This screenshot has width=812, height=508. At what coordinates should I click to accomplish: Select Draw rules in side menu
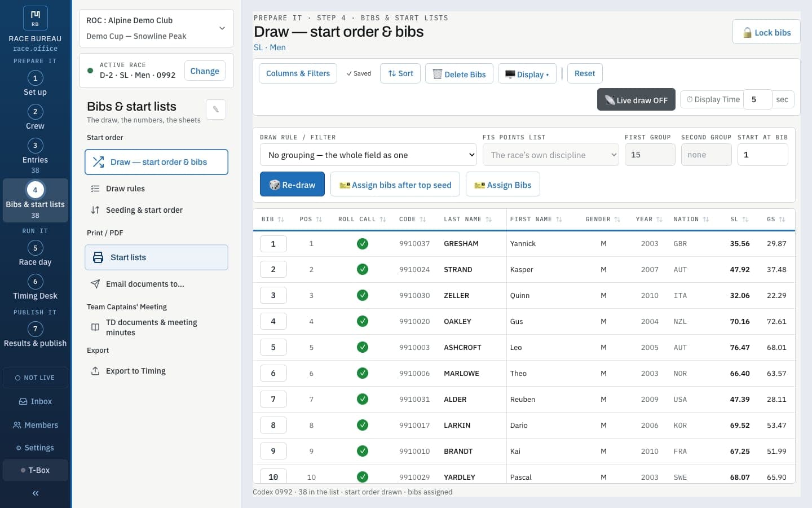pos(156,189)
